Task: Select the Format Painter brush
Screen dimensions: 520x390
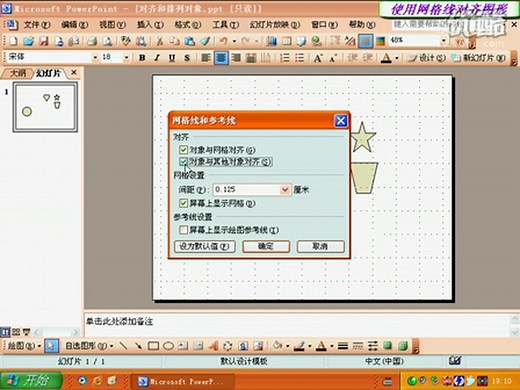Action: (205, 41)
